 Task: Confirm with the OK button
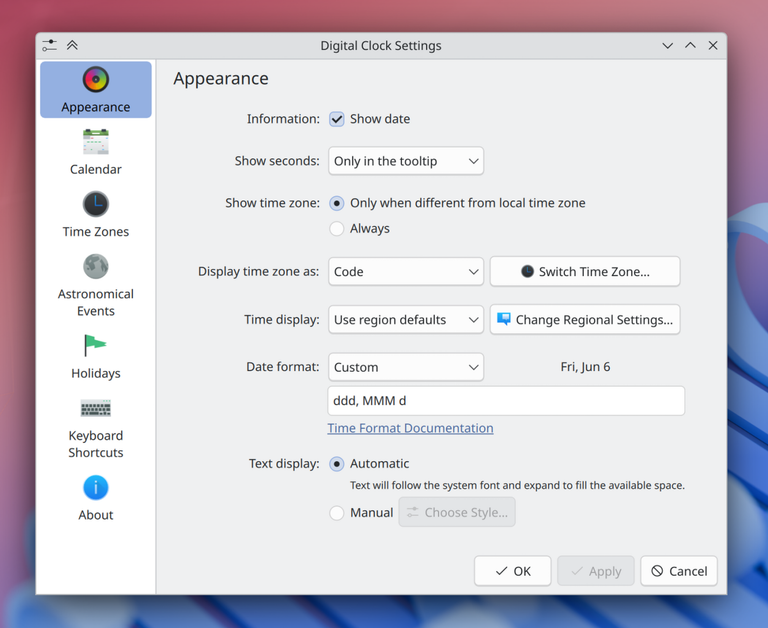512,571
